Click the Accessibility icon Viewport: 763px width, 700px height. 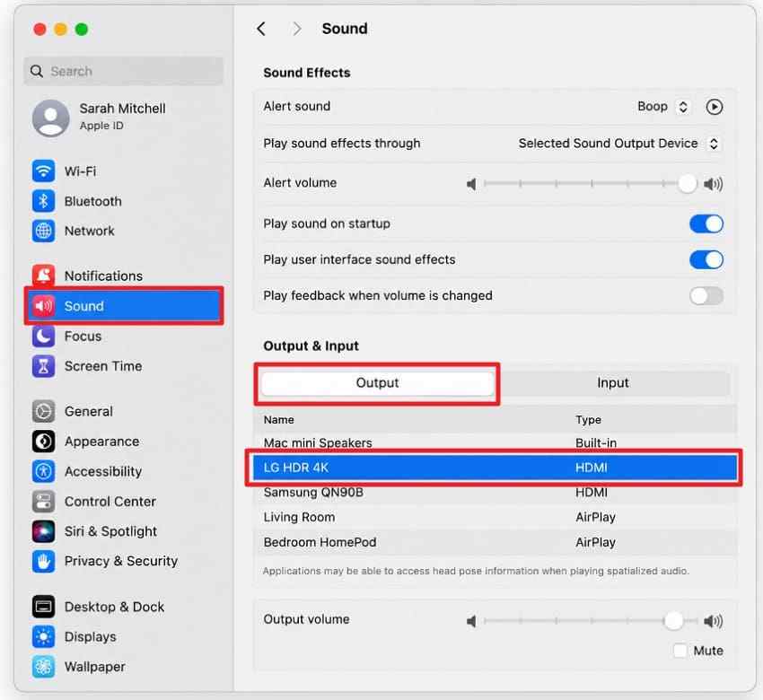(43, 471)
